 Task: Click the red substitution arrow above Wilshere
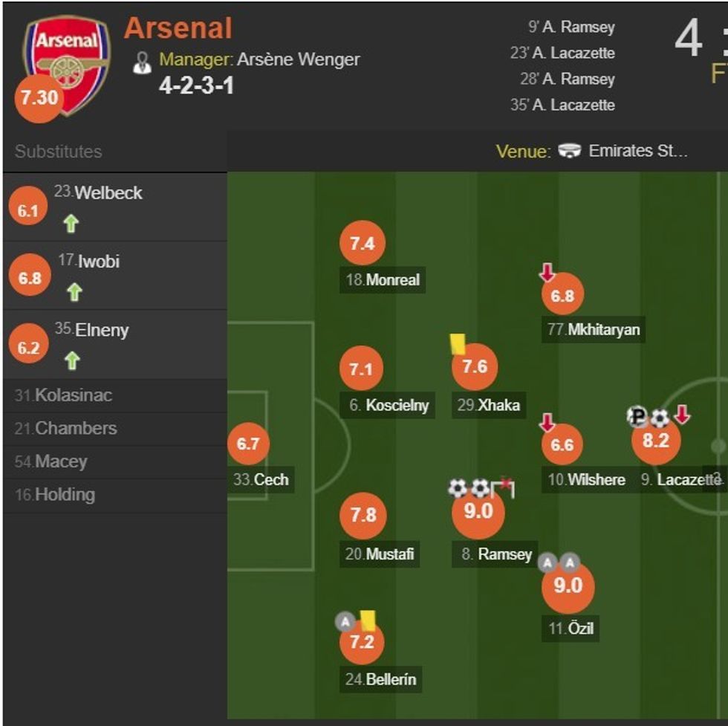click(547, 421)
